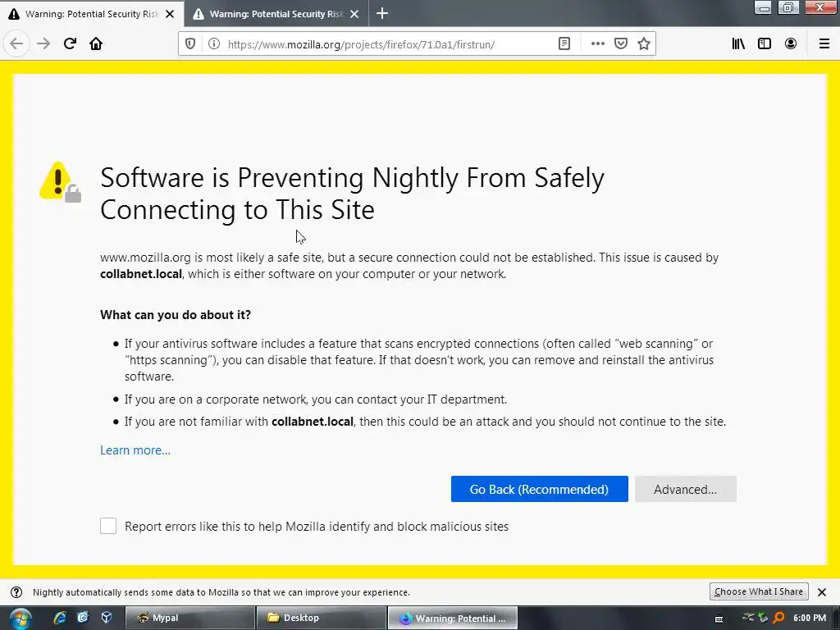Open the Library icon

tap(739, 44)
